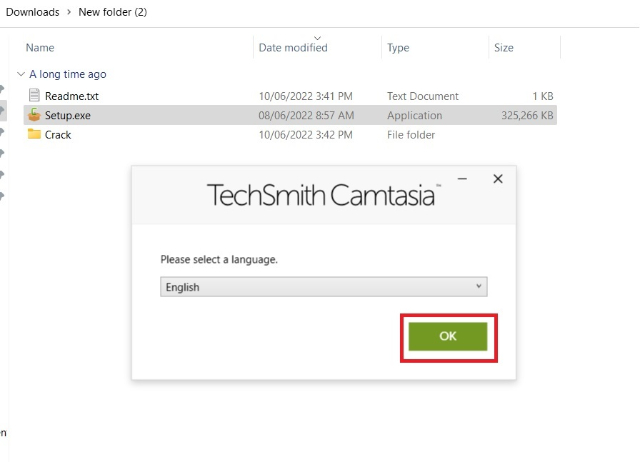Select the Readme.txt file name
Screen dimensions: 640x462
click(72, 96)
